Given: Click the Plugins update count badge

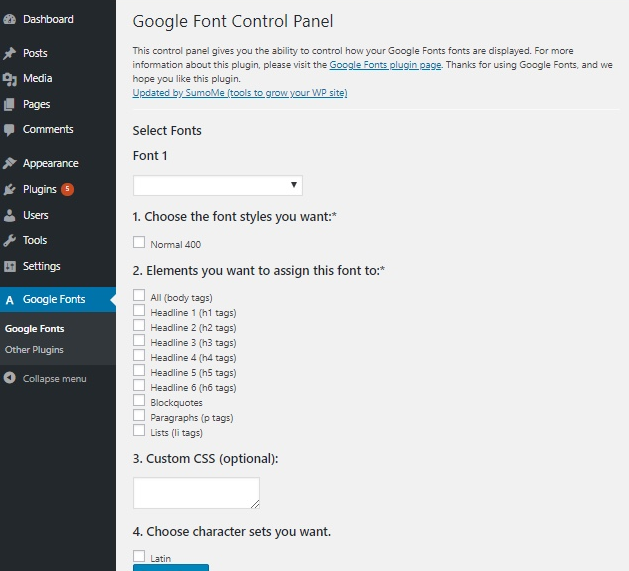Looking at the screenshot, I should point(67,189).
